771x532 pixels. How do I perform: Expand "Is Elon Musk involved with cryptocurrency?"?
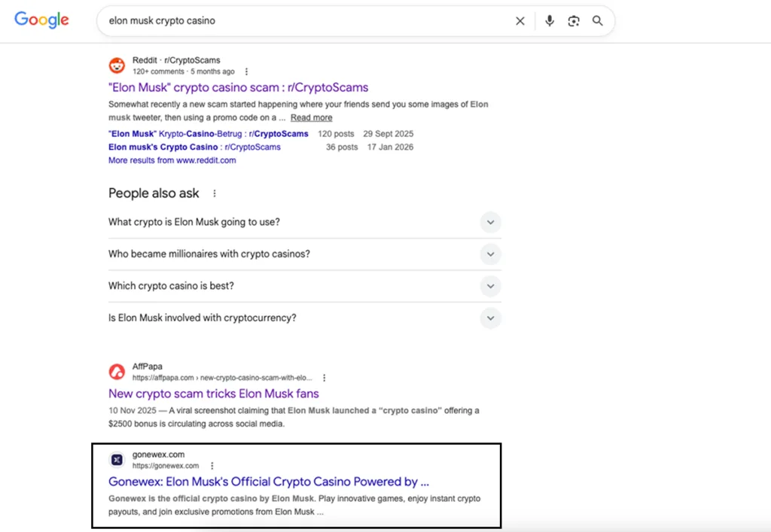(x=490, y=318)
